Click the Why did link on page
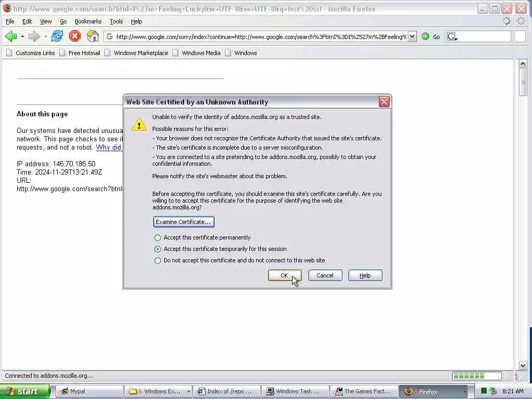The image size is (532, 399). click(109, 147)
